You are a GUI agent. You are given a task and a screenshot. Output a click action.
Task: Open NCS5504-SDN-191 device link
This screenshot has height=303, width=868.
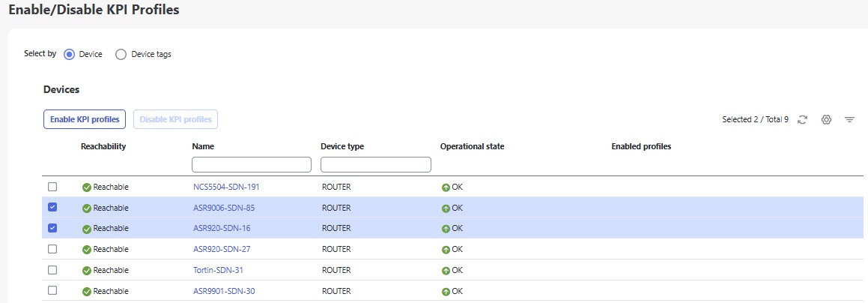tap(226, 187)
